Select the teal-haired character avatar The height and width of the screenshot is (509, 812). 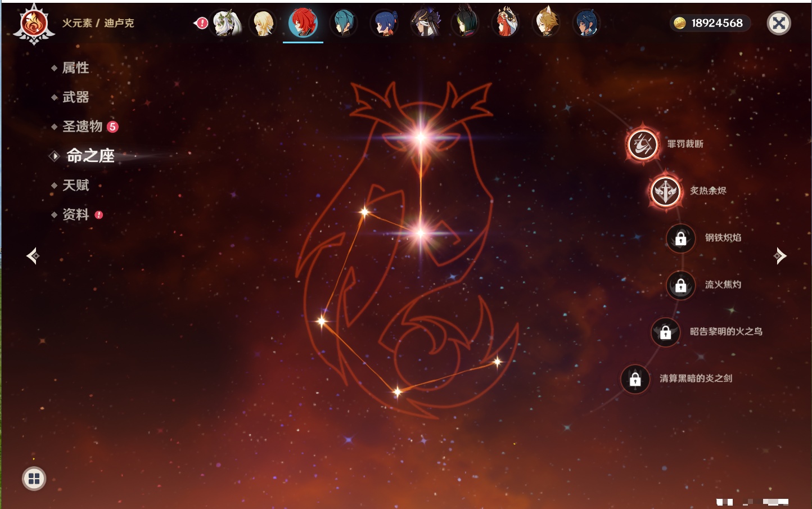click(344, 23)
